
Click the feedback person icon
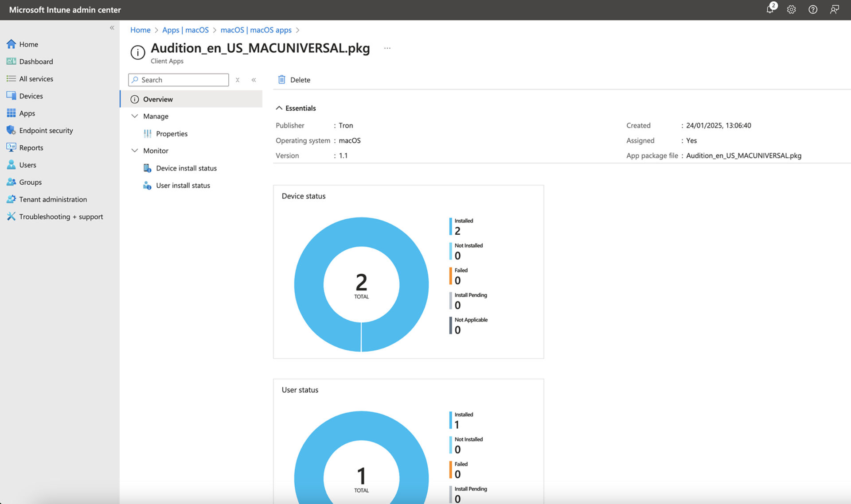[834, 10]
